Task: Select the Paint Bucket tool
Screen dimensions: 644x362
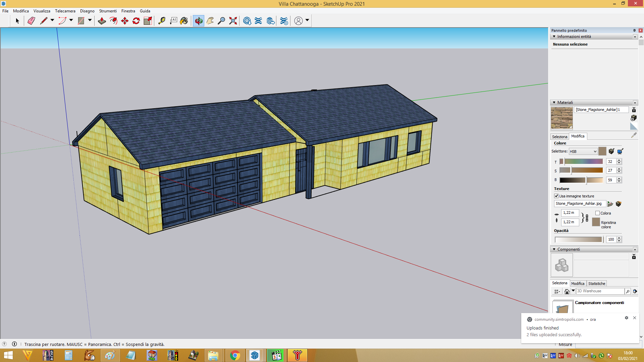Action: (x=184, y=21)
